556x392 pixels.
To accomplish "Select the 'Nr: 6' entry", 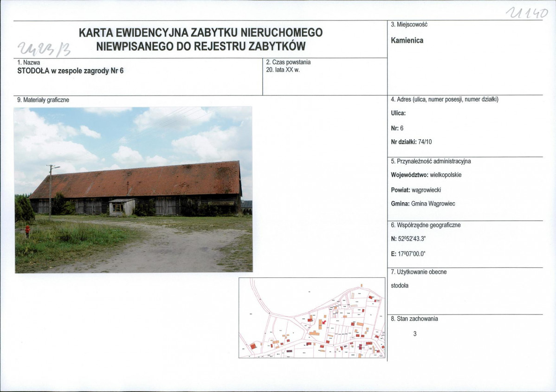I will pos(397,129).
